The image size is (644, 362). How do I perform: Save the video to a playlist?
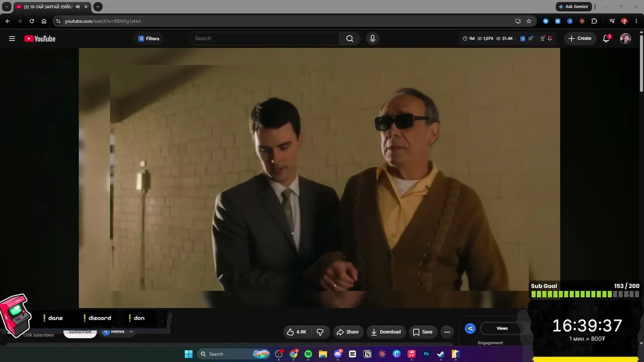[423, 332]
